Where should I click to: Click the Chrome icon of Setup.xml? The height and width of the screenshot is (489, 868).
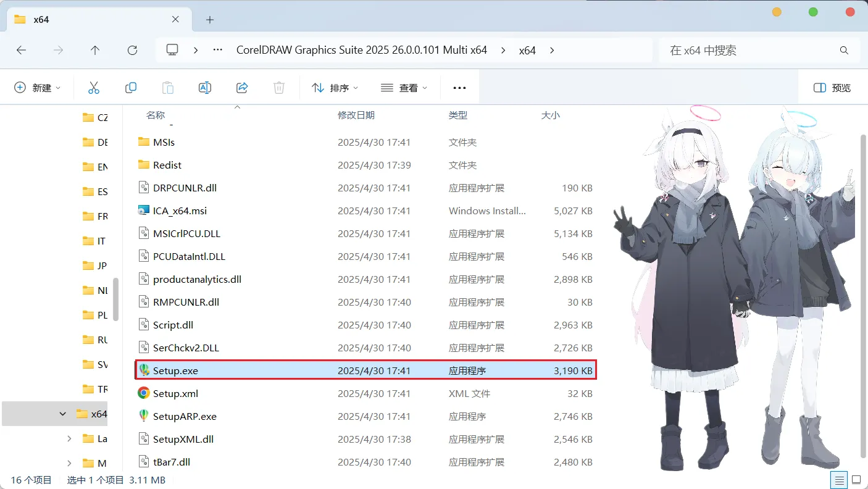click(144, 393)
